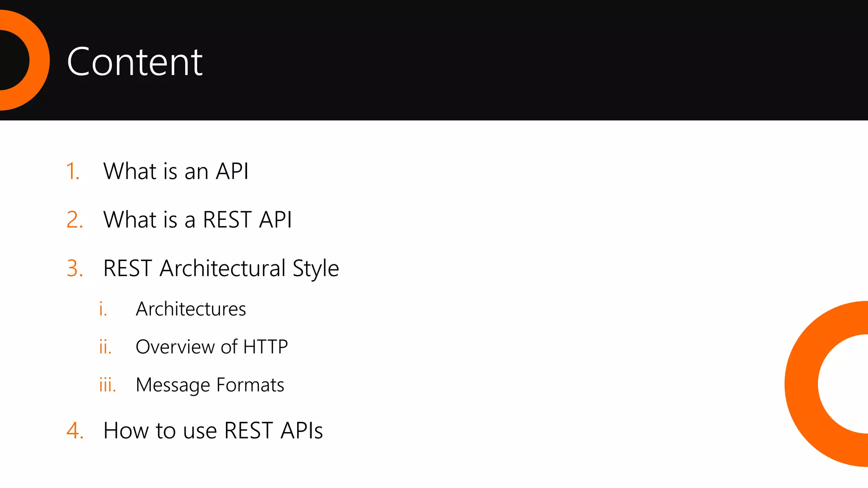Click the white center of the bottom-right ring

pyautogui.click(x=846, y=384)
